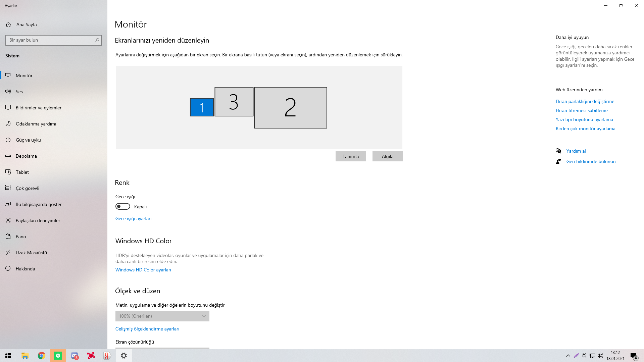Click the Tanımla button

(351, 156)
